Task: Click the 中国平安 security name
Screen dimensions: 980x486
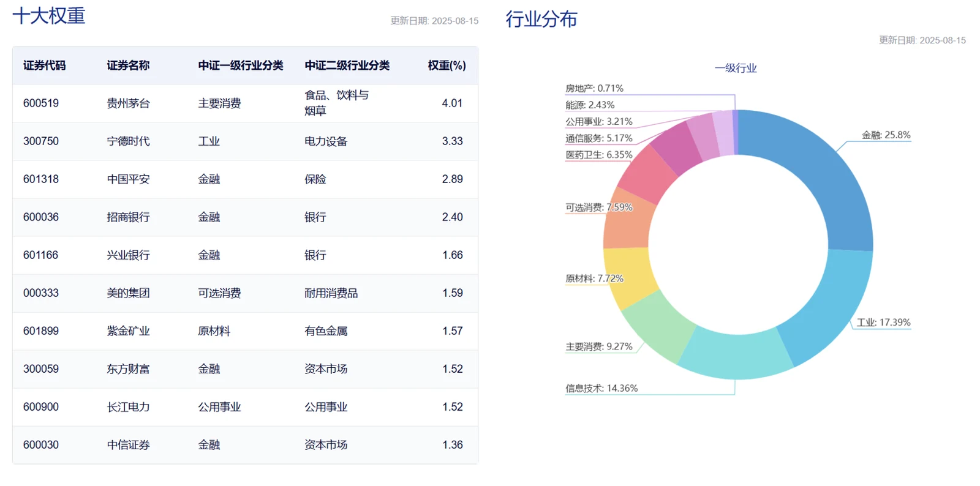Action: 128,179
